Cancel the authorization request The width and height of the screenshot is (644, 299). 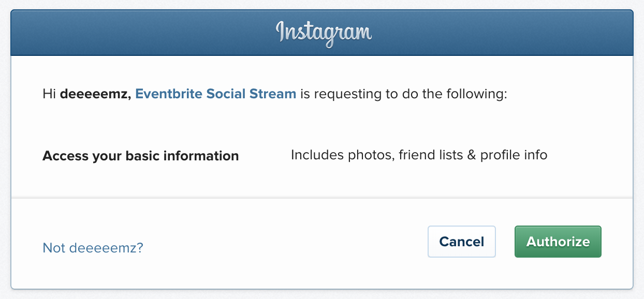click(462, 242)
